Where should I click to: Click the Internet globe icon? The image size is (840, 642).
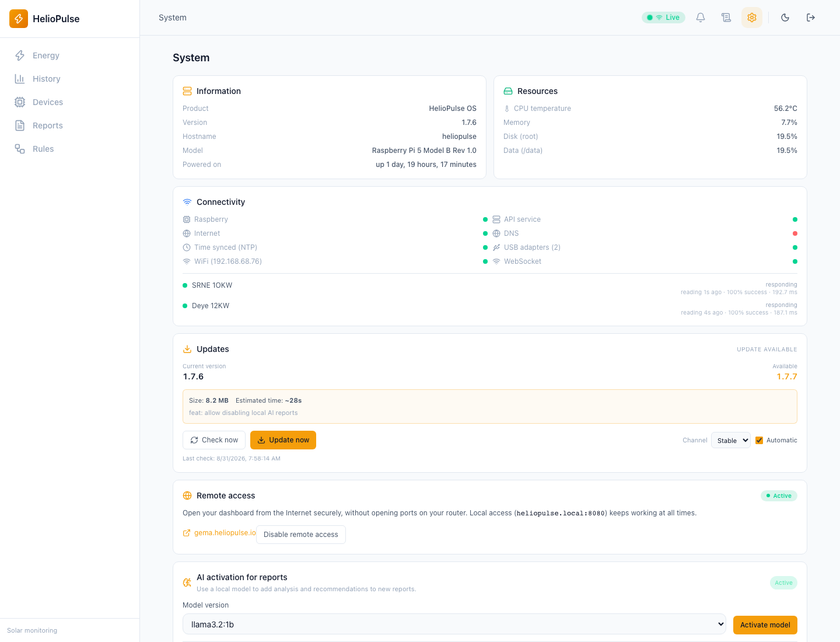point(187,233)
